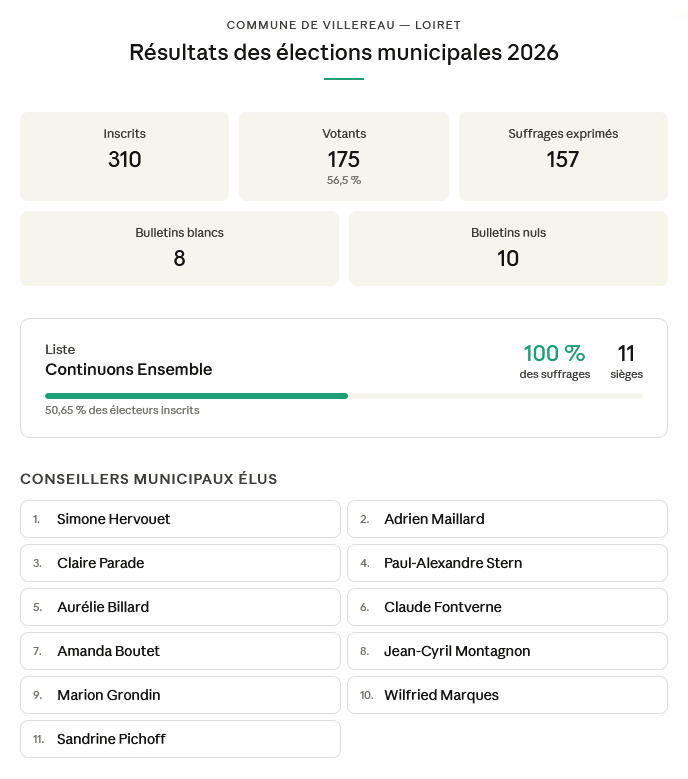This screenshot has height=779, width=688.
Task: Open the Bulletins blancs card
Action: (180, 248)
